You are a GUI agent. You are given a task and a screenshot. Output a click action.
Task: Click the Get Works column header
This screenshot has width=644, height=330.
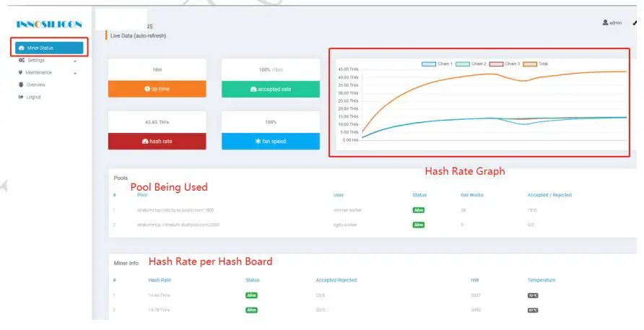coord(472,195)
